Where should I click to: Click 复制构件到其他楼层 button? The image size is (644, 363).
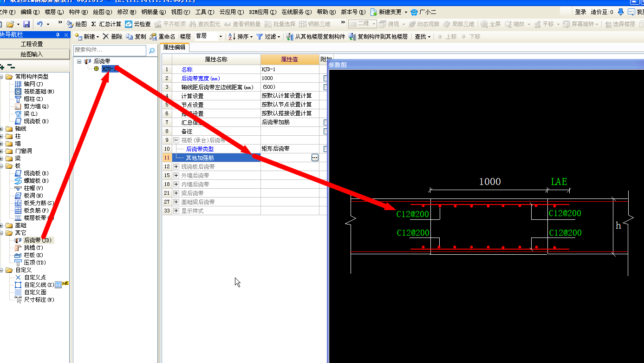(378, 36)
